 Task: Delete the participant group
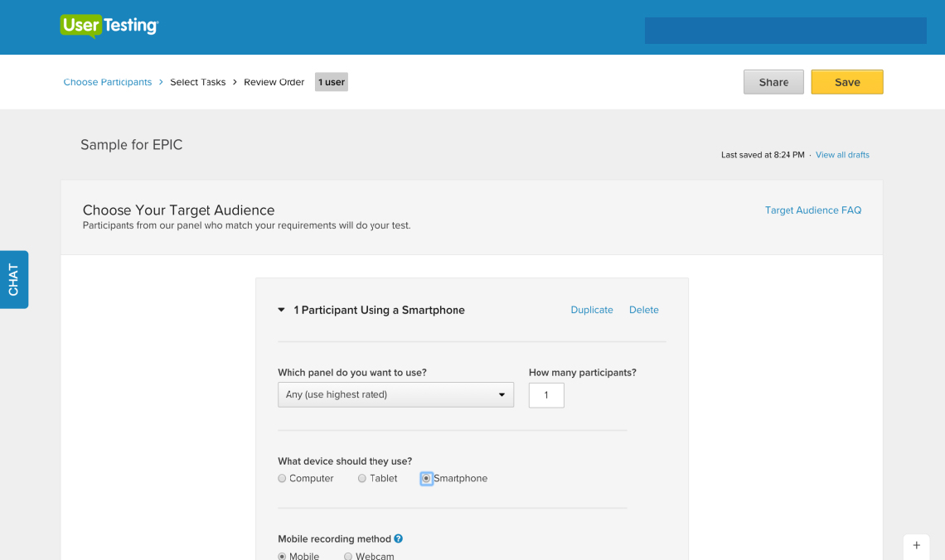[x=643, y=310]
